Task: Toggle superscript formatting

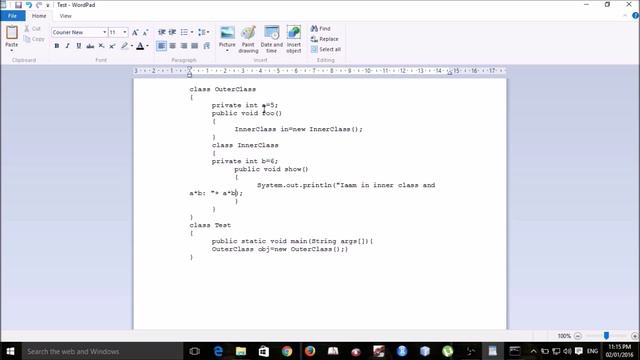Action: [112, 46]
